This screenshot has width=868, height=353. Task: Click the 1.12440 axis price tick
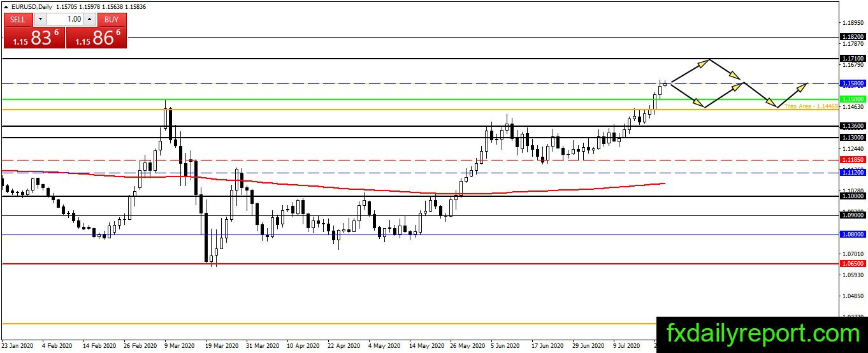[853, 149]
